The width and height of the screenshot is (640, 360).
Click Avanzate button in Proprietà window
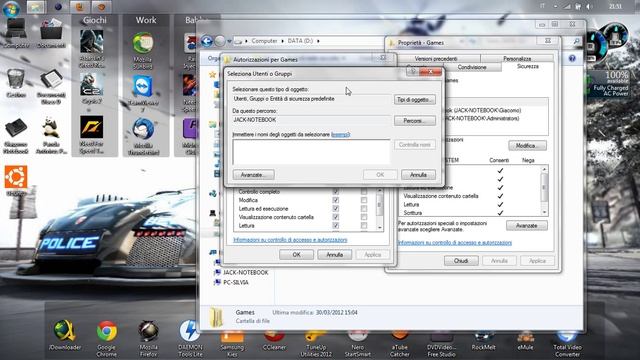coord(527,225)
